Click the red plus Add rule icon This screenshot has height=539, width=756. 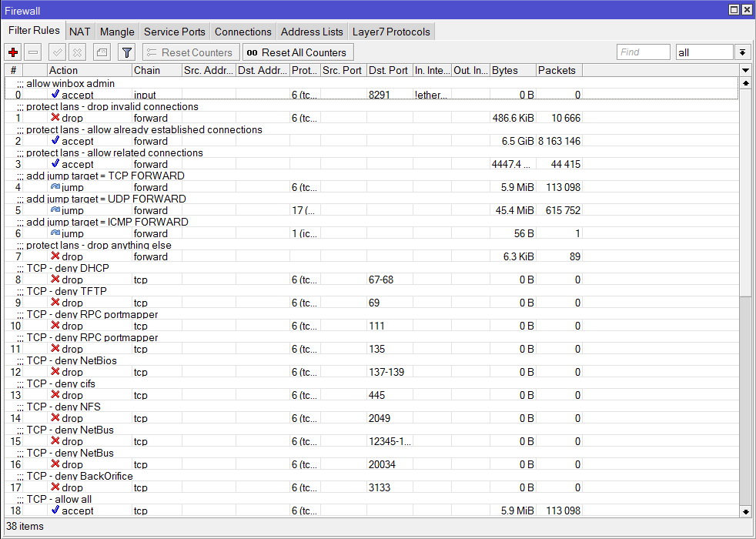[13, 52]
